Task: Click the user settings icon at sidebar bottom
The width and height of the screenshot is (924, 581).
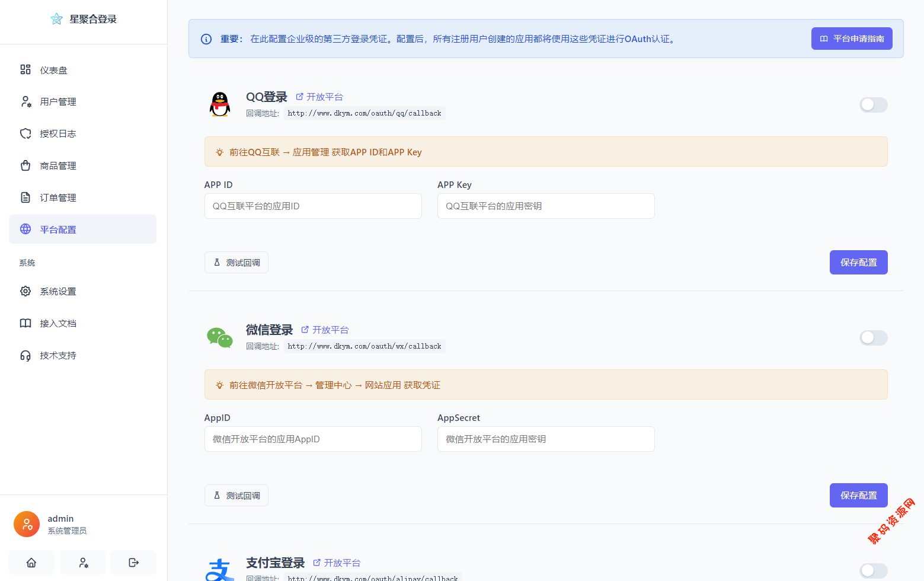Action: coord(83,563)
